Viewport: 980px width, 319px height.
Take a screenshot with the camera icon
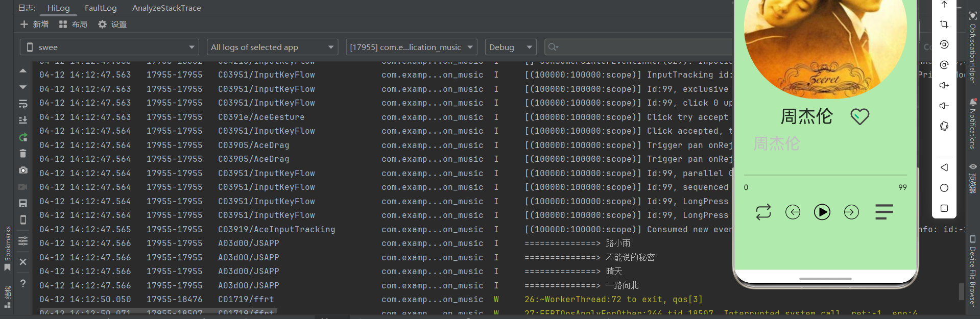[23, 170]
